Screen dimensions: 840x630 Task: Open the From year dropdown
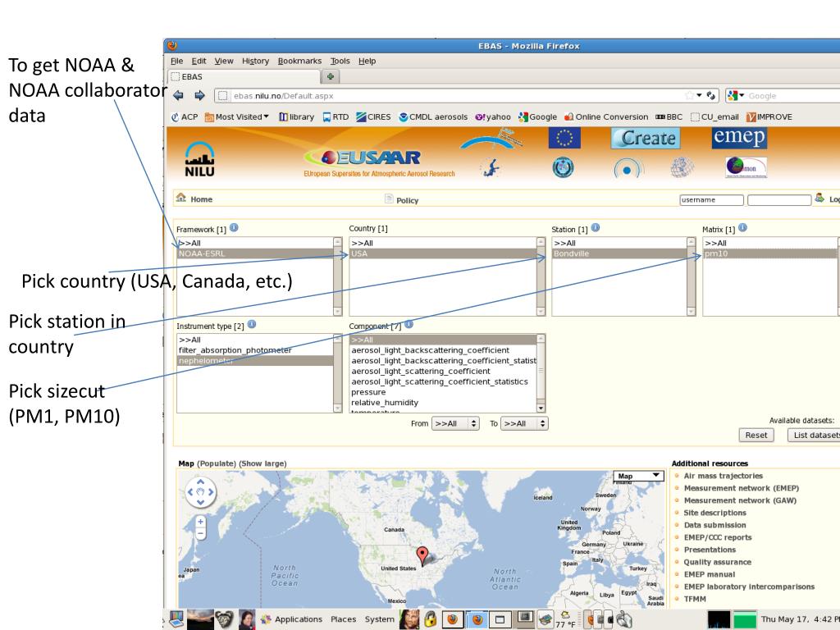[x=455, y=423]
